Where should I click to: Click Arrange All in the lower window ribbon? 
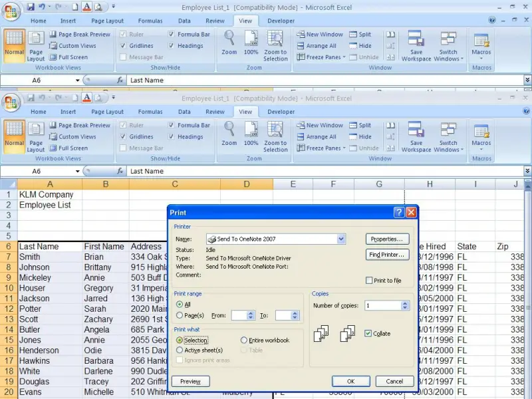point(317,137)
